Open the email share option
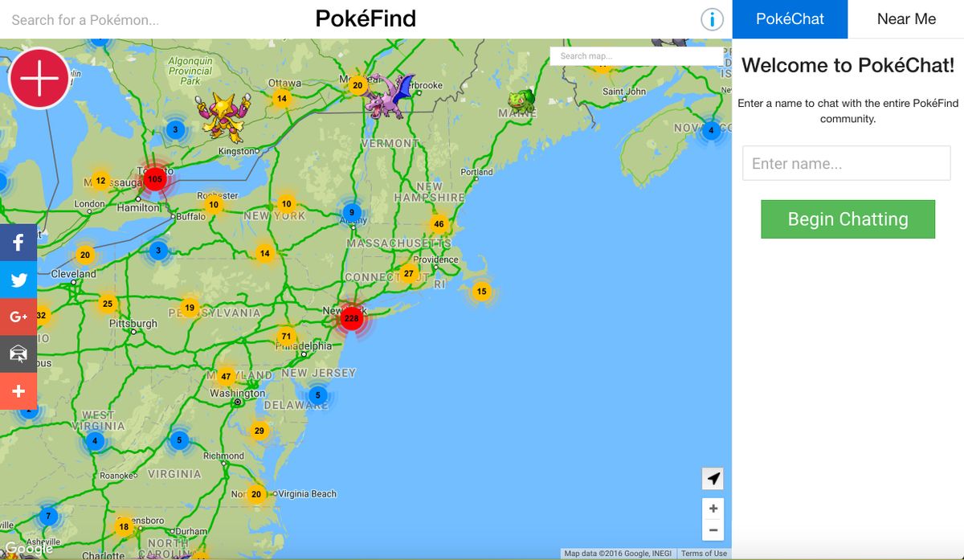964x560 pixels. (x=18, y=354)
